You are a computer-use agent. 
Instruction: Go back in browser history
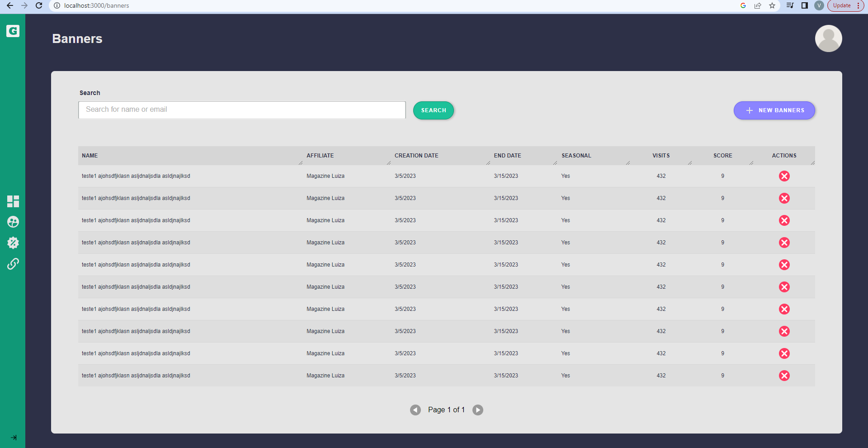click(10, 5)
